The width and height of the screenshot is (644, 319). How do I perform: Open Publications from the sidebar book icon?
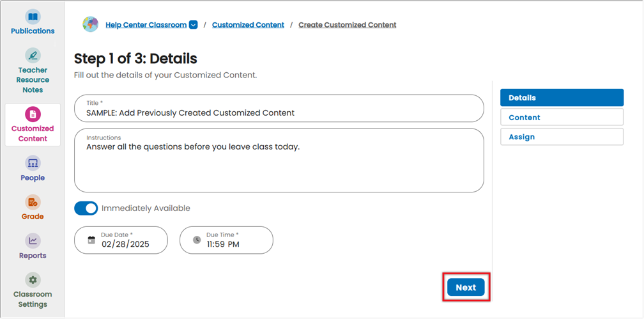pyautogui.click(x=33, y=17)
